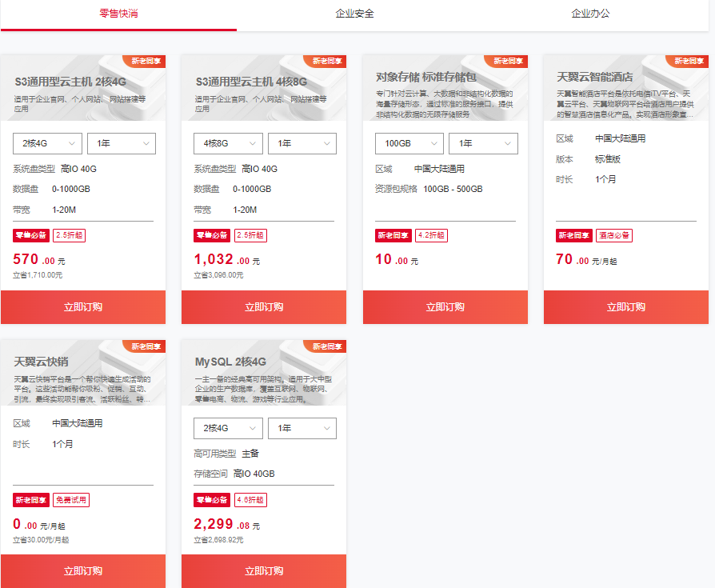Click the 天翼云快销 description paragraph
This screenshot has width=715, height=588.
tap(82, 389)
